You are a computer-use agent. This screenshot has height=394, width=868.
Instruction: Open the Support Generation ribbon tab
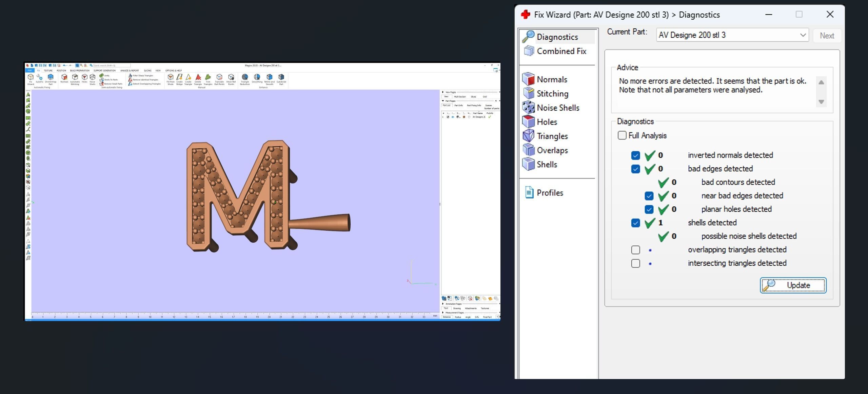tap(104, 71)
